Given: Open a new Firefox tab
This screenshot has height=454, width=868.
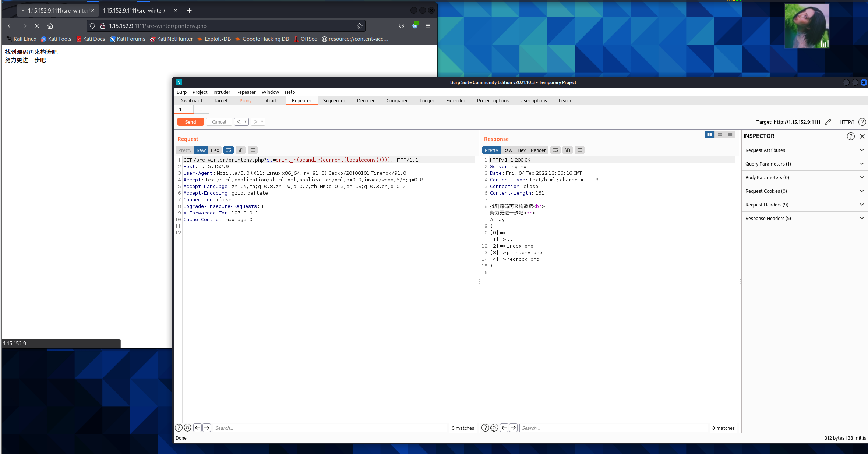Looking at the screenshot, I should (189, 10).
